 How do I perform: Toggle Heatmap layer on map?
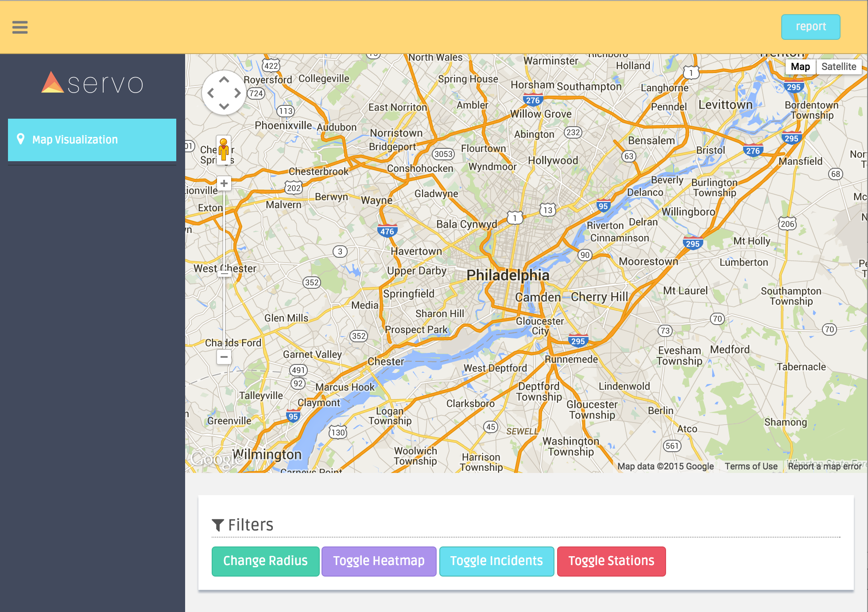(x=379, y=561)
